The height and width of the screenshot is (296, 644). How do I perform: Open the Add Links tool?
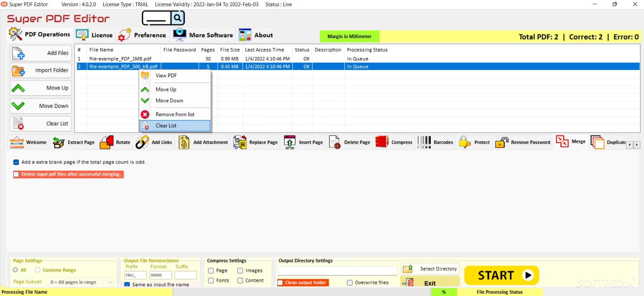pyautogui.click(x=154, y=142)
